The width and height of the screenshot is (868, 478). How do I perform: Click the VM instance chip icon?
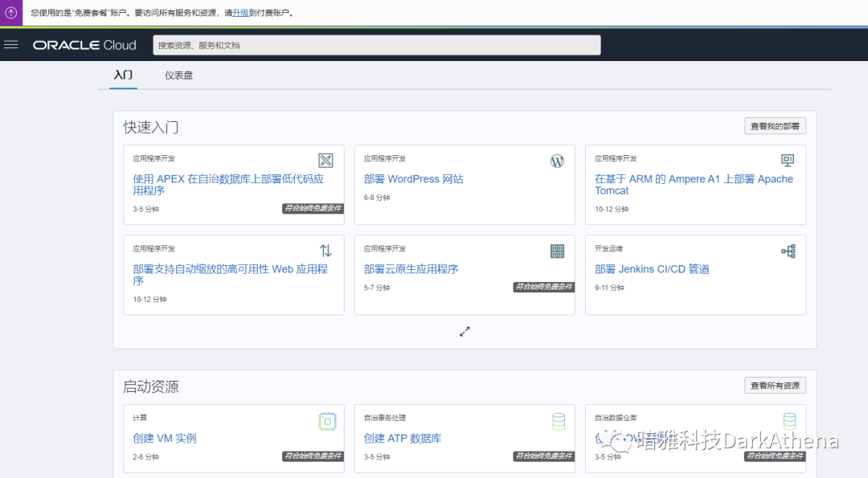(327, 422)
